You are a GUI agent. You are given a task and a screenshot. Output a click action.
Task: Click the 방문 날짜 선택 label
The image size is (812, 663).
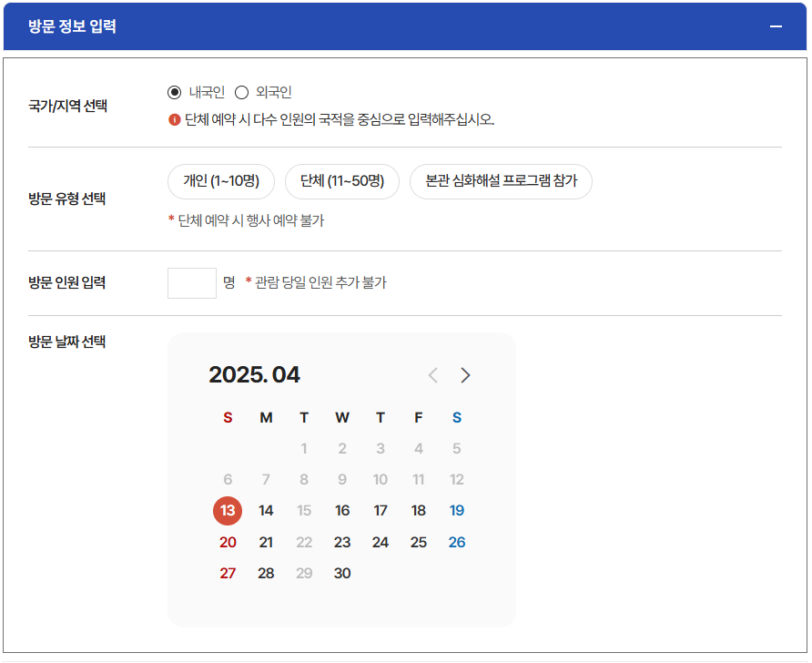(66, 342)
